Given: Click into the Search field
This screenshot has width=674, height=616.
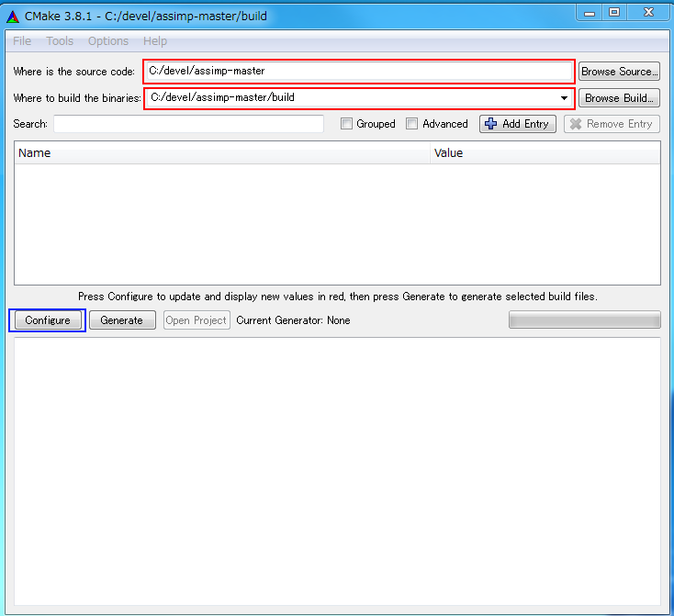Looking at the screenshot, I should pyautogui.click(x=189, y=124).
